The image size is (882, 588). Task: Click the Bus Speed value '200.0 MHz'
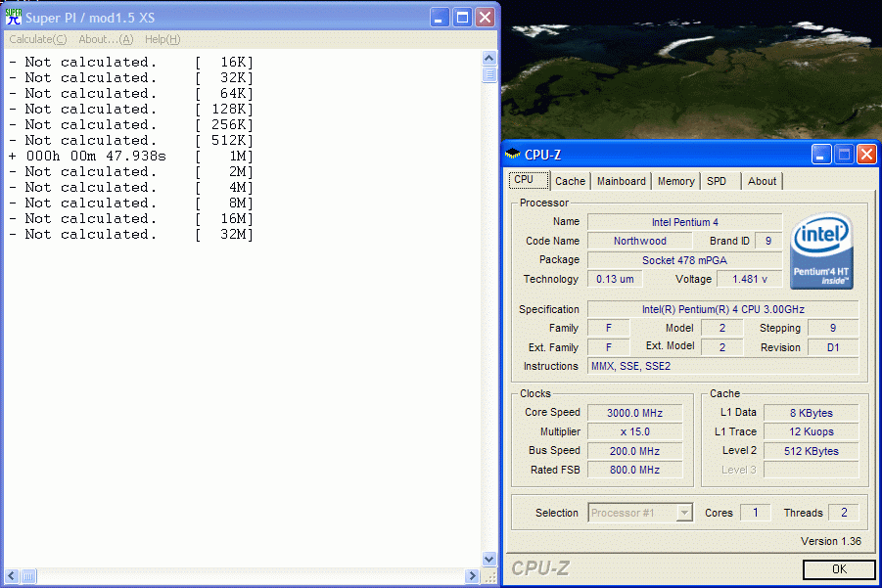pos(634,451)
